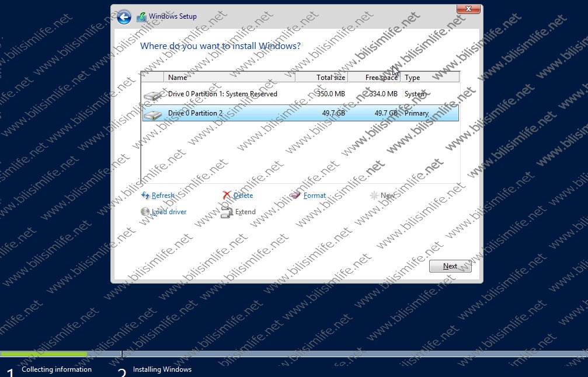The image size is (588, 377).
Task: Click the New partition star icon
Action: click(x=374, y=196)
